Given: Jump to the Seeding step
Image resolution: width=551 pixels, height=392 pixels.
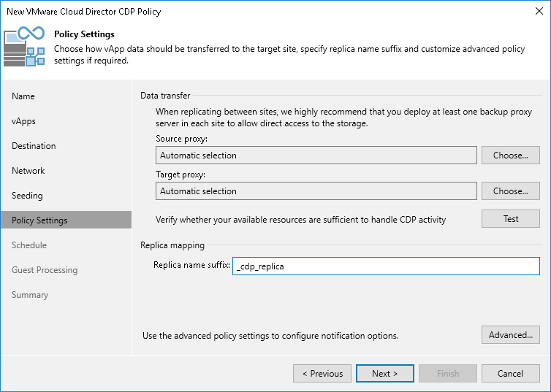Looking at the screenshot, I should pos(27,196).
